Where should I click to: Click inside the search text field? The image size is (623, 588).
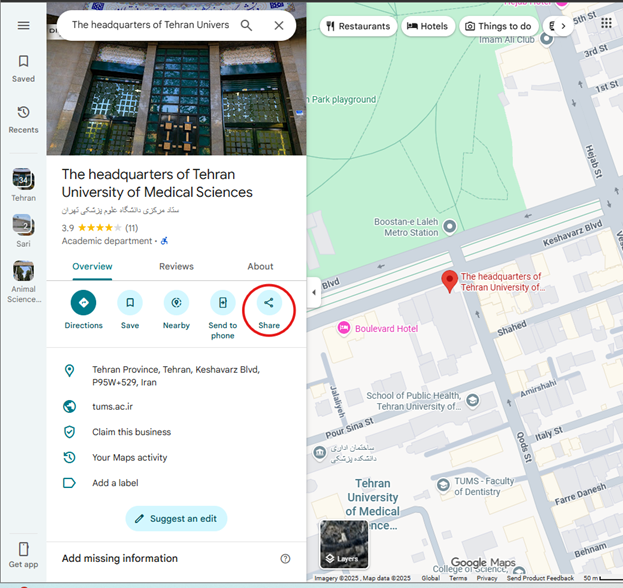tap(150, 25)
